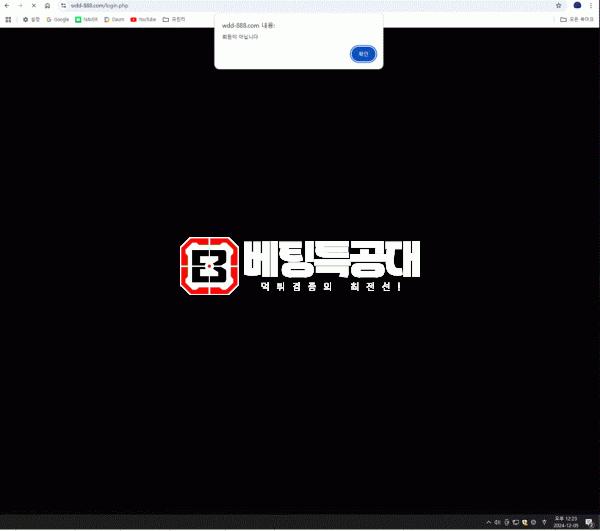Open the Google bookmark
The width and height of the screenshot is (600, 531).
tap(58, 20)
